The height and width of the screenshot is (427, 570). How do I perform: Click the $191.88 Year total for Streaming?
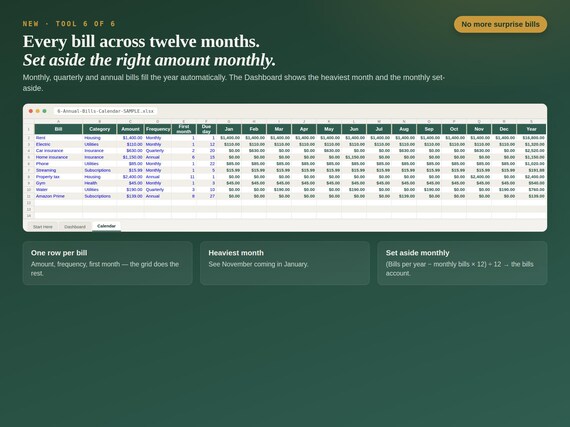[531, 170]
